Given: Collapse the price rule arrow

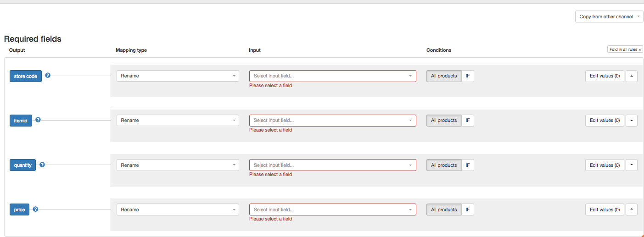Looking at the screenshot, I should pyautogui.click(x=631, y=209).
